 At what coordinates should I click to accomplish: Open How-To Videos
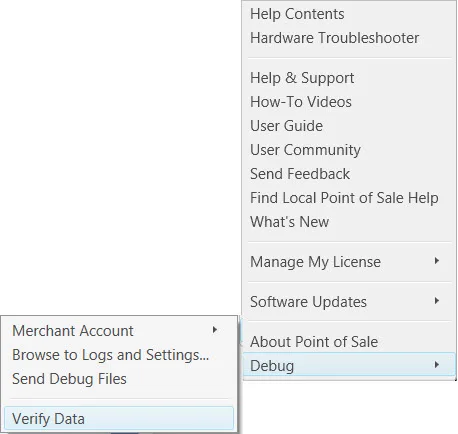click(349, 102)
